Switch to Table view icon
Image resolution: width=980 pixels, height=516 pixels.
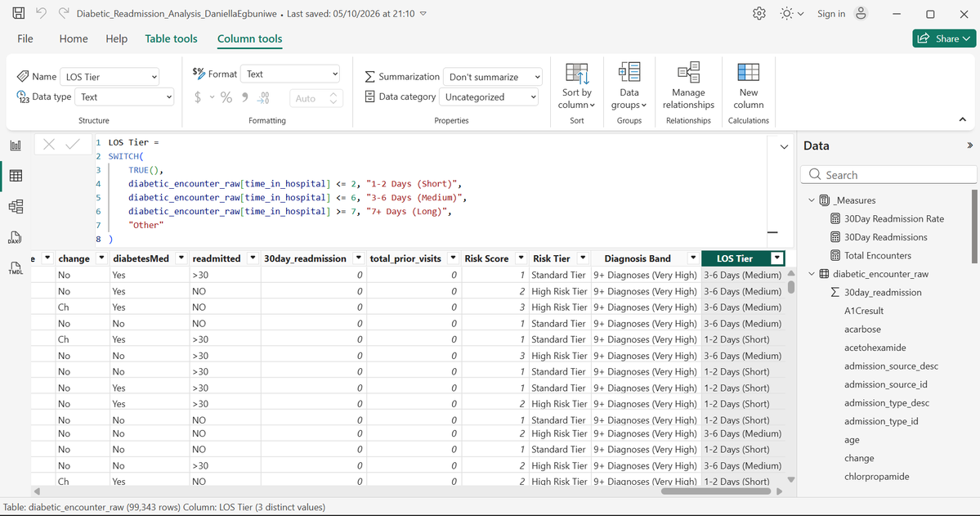(16, 176)
